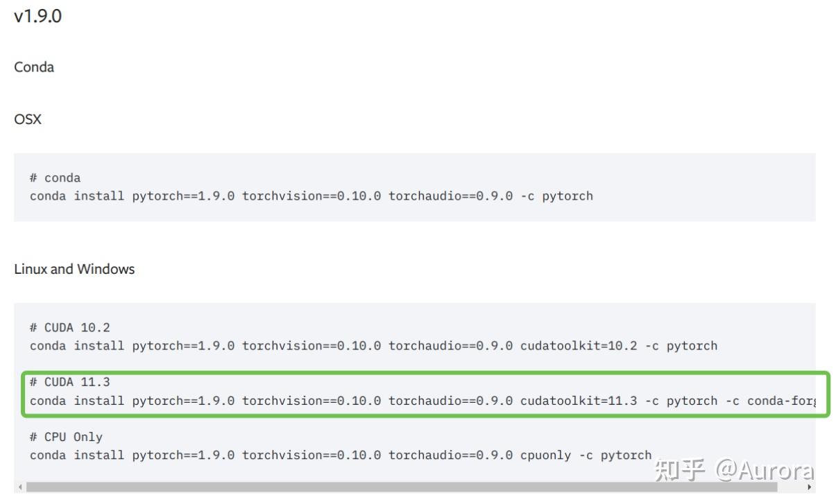Click "cudatoolkit=10.2" in the install command
This screenshot has width=836, height=504.
click(x=579, y=345)
